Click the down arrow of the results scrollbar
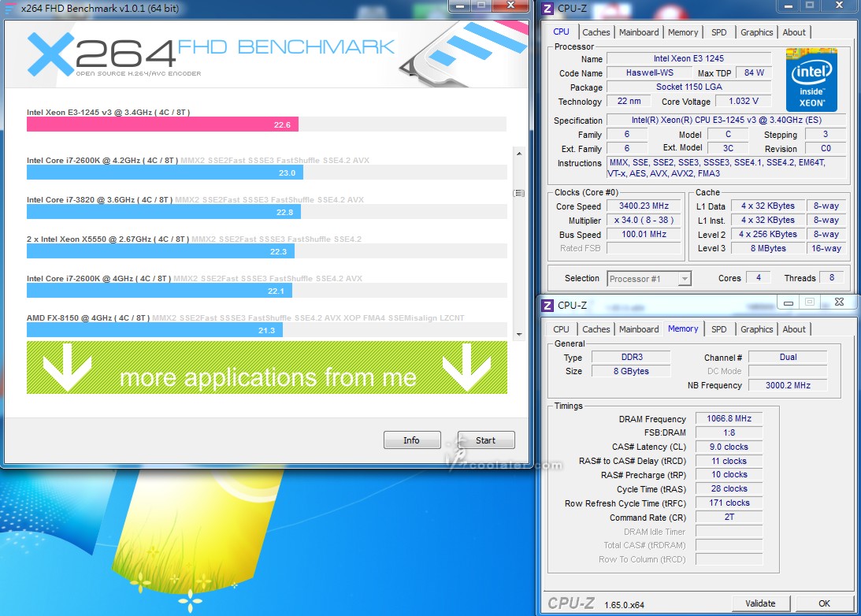The height and width of the screenshot is (616, 861). (x=519, y=334)
